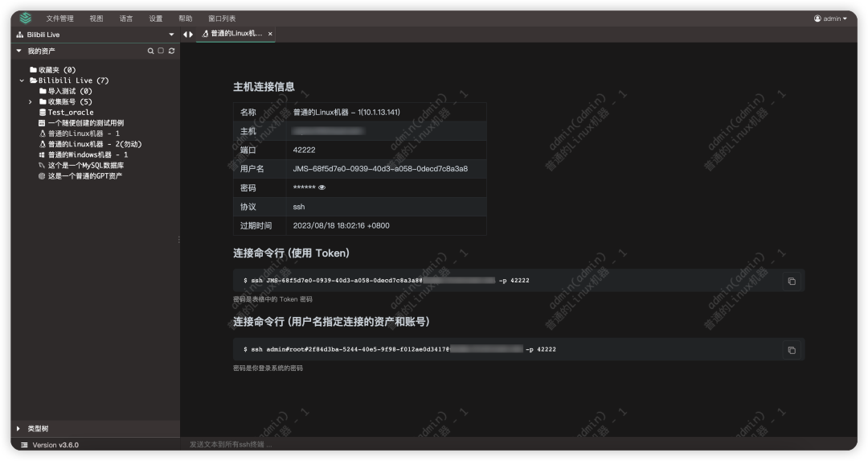Open the 视图 menu

[96, 19]
